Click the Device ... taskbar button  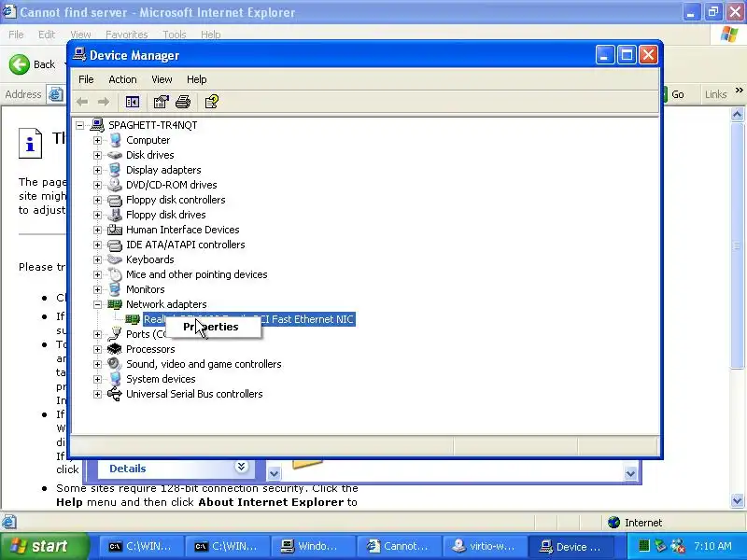[x=571, y=546]
